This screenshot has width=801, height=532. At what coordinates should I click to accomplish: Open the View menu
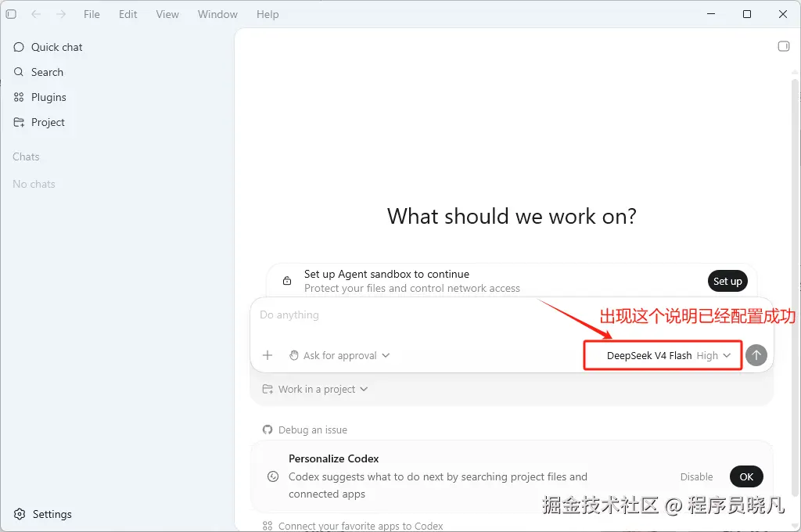click(x=167, y=14)
